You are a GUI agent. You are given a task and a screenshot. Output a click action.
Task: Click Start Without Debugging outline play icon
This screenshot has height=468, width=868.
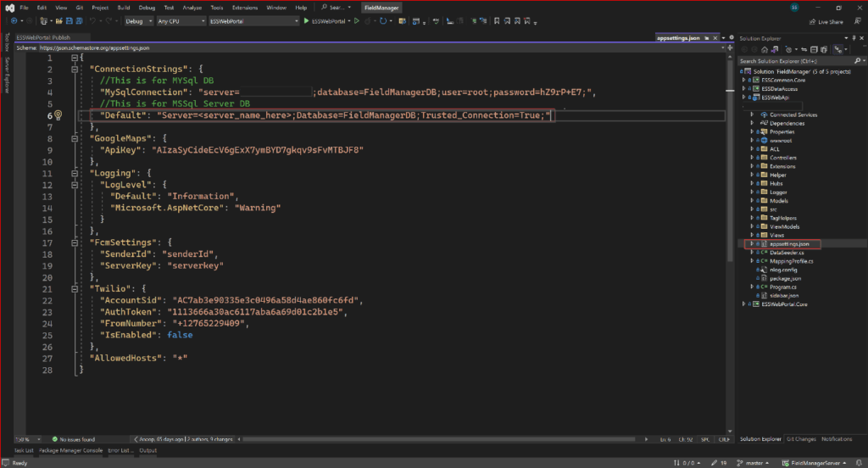[357, 21]
